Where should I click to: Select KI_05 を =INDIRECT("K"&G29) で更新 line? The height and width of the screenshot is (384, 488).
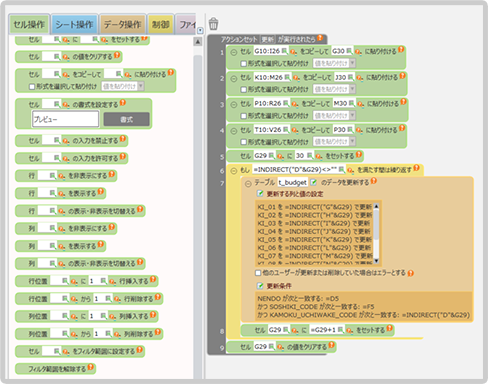coord(315,240)
